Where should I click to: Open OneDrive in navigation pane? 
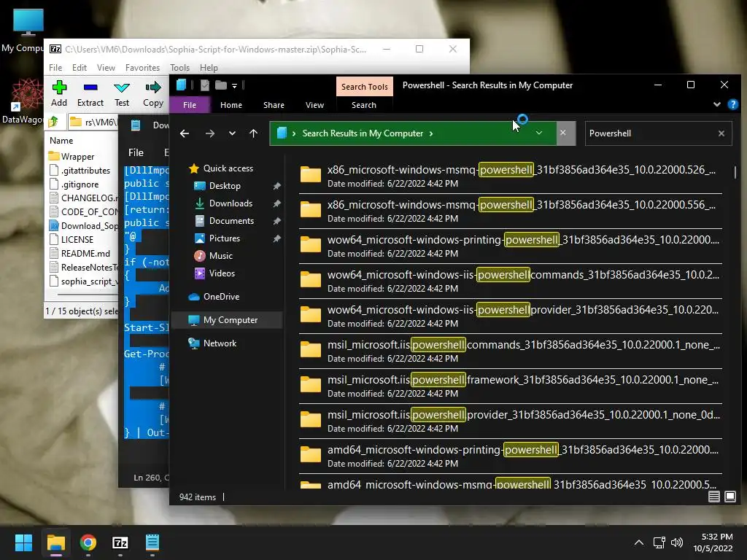click(221, 297)
